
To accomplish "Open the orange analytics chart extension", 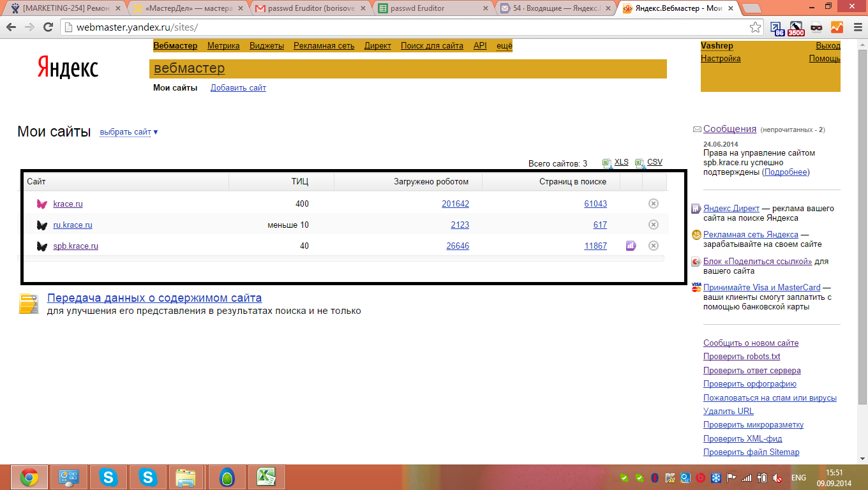I will point(836,27).
